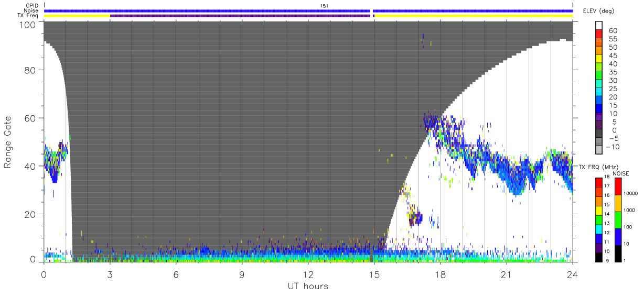Click the CPID value 151
The width and height of the screenshot is (644, 297).
[325, 6]
